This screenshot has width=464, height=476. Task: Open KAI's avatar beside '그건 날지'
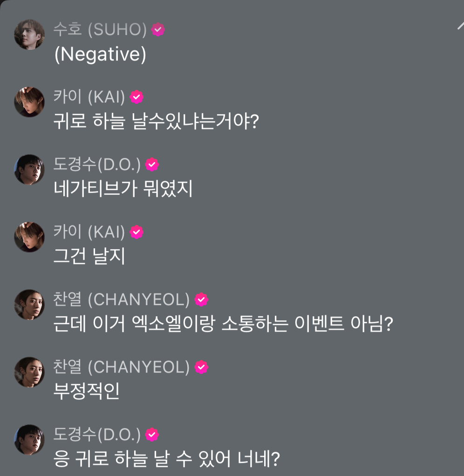click(x=29, y=237)
